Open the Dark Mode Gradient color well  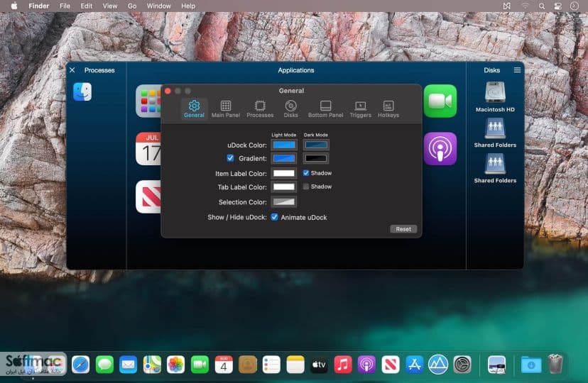tap(316, 158)
